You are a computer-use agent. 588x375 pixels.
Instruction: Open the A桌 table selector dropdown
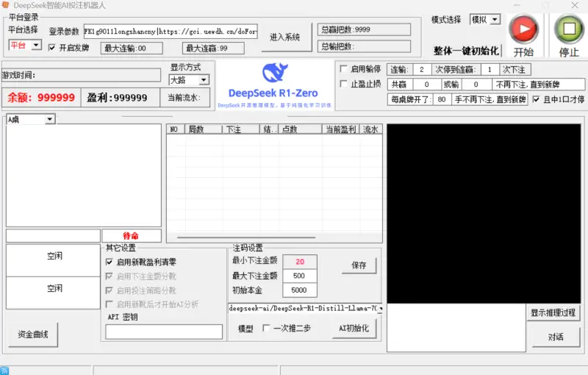(30, 119)
